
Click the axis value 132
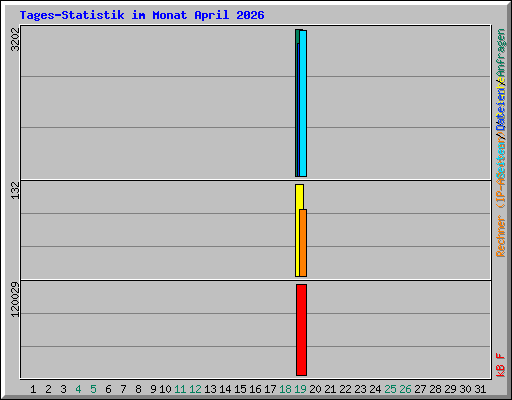pyautogui.click(x=15, y=190)
